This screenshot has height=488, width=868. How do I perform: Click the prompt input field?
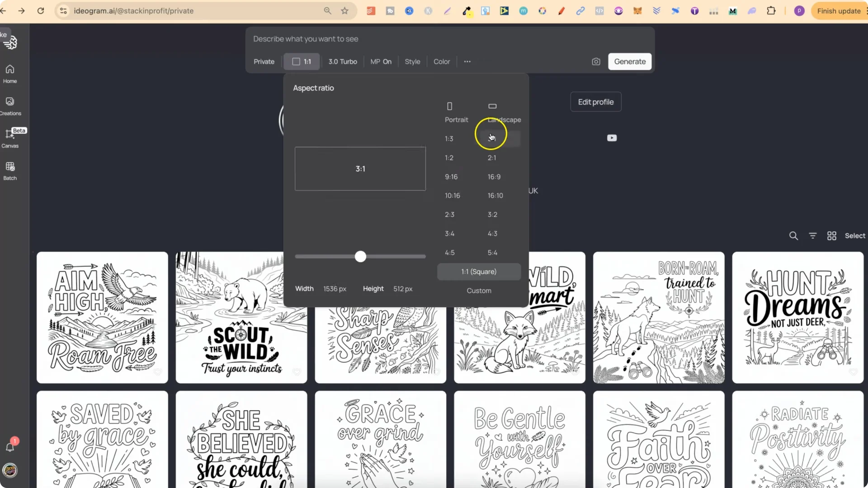(x=407, y=39)
